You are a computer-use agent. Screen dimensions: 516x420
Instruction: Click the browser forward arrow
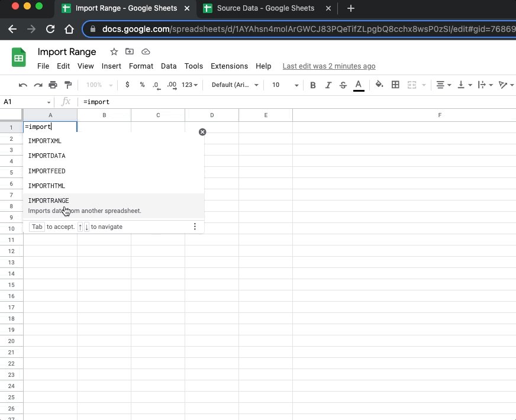(x=31, y=29)
